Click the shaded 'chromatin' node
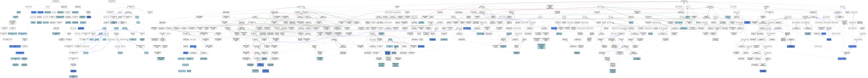The height and width of the screenshot is (78, 868). pos(101,34)
